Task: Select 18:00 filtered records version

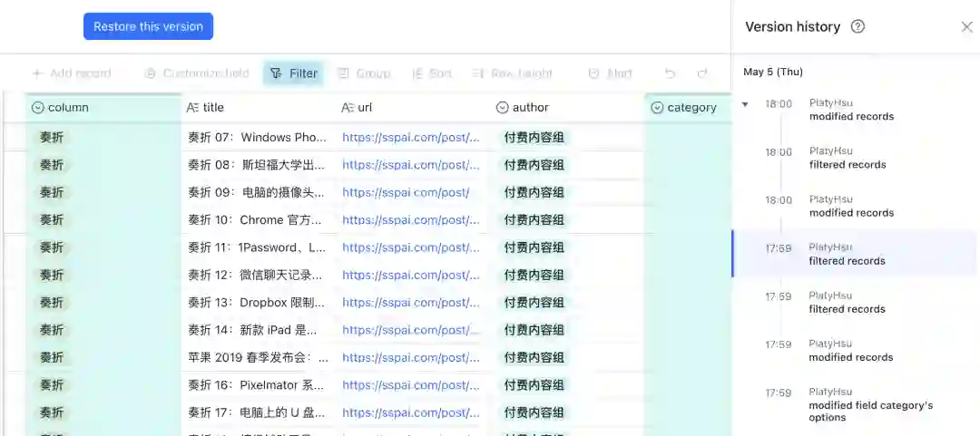Action: (x=853, y=158)
